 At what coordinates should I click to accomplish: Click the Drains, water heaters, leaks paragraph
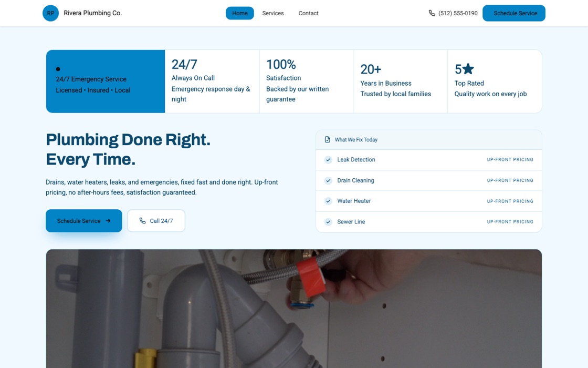click(162, 187)
